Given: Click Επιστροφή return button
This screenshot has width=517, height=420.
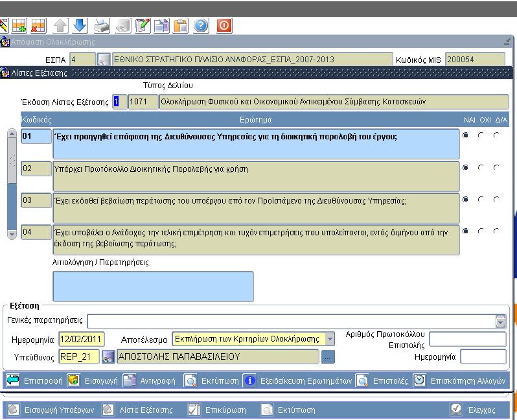Looking at the screenshot, I should [x=35, y=380].
